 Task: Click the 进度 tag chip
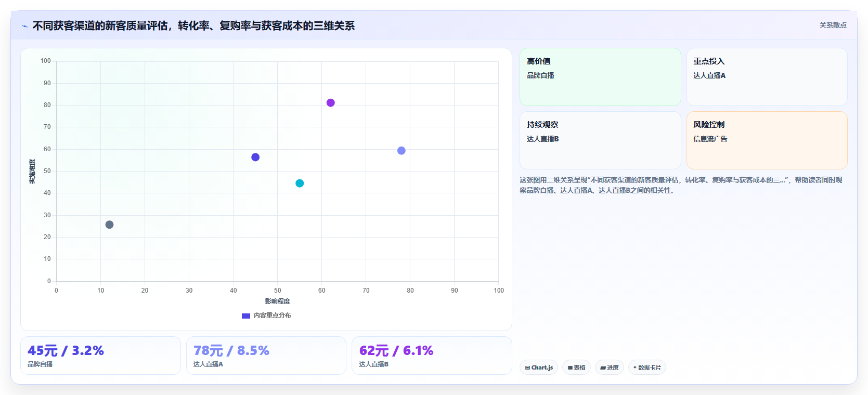[610, 367]
